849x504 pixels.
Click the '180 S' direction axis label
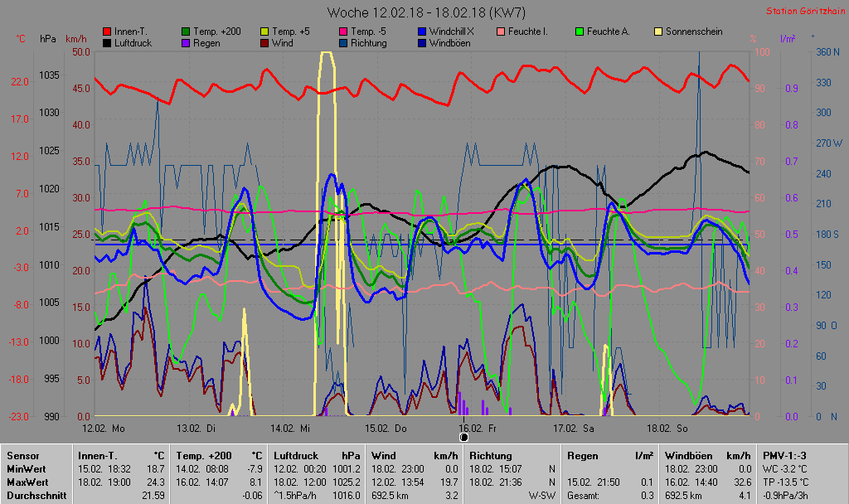[827, 235]
